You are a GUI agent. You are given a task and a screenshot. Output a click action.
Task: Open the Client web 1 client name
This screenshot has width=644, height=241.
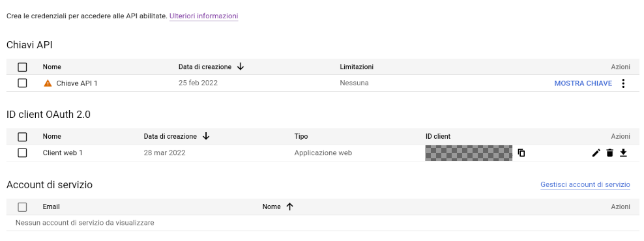click(63, 152)
